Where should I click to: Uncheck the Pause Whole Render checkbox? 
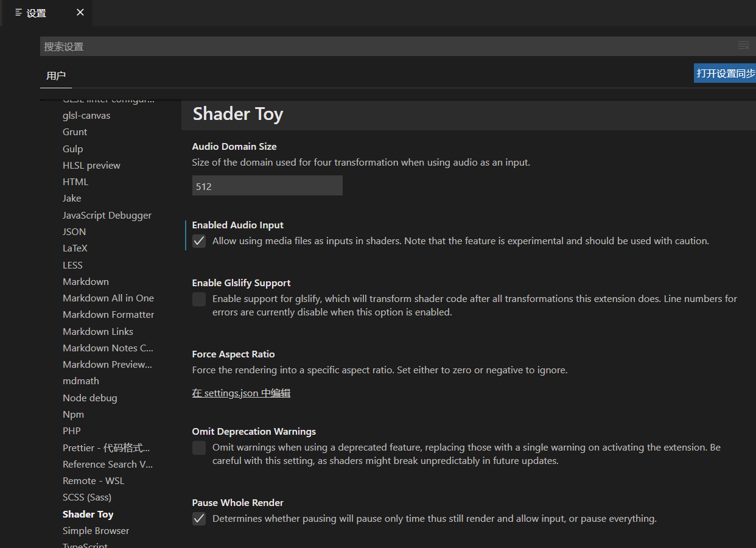tap(199, 519)
